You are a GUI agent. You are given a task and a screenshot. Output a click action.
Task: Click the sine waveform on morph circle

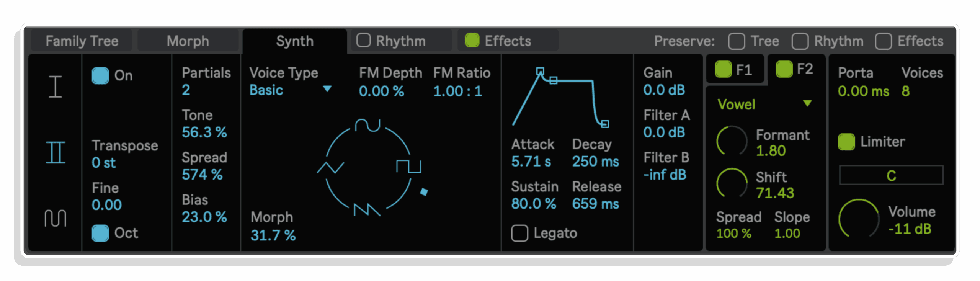367,125
